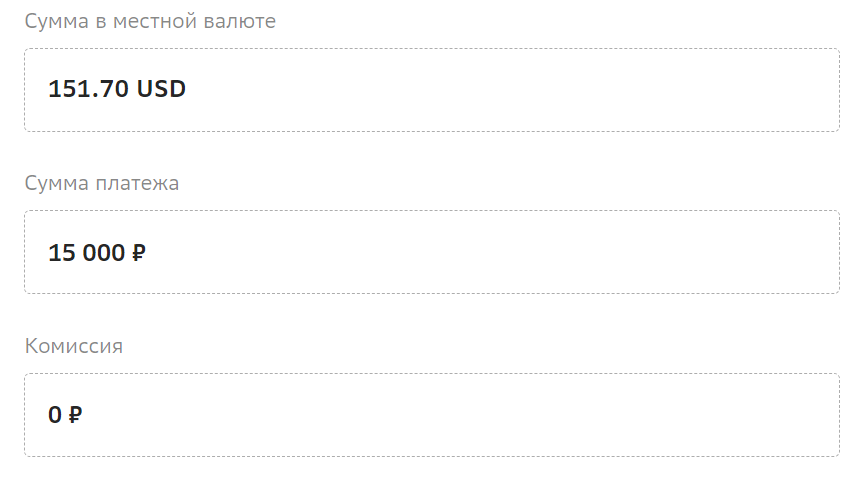The width and height of the screenshot is (860, 487).
Task: Click the ruble sign after 15 000
Action: (x=138, y=253)
